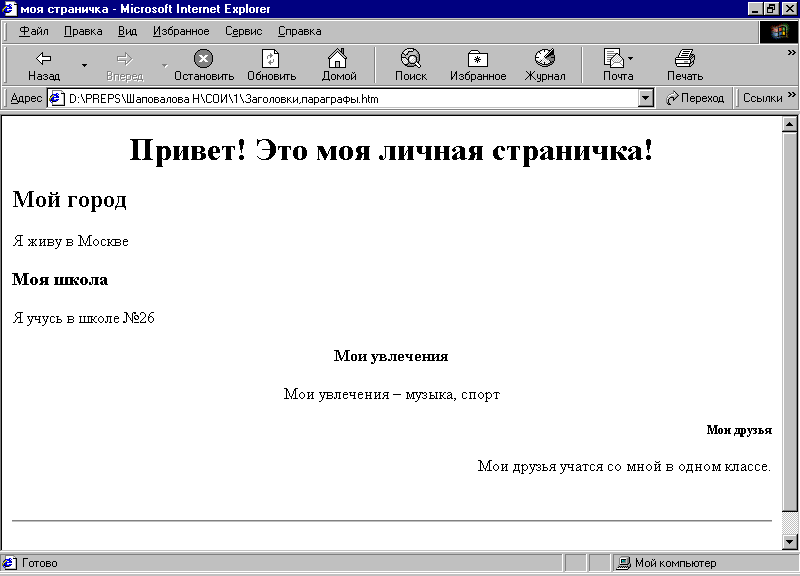Open the Вид menu
The image size is (800, 576).
128,32
